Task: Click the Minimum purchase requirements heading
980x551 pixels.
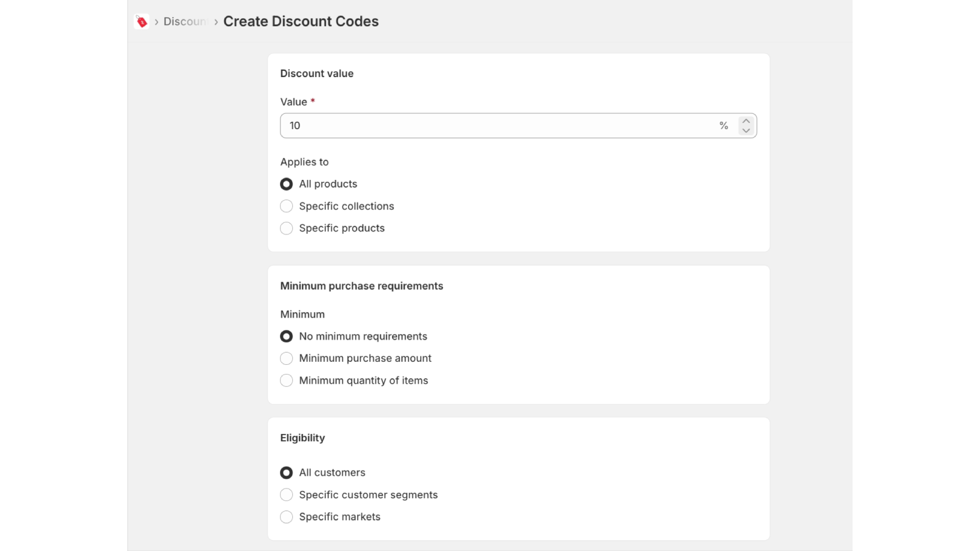Action: tap(361, 286)
